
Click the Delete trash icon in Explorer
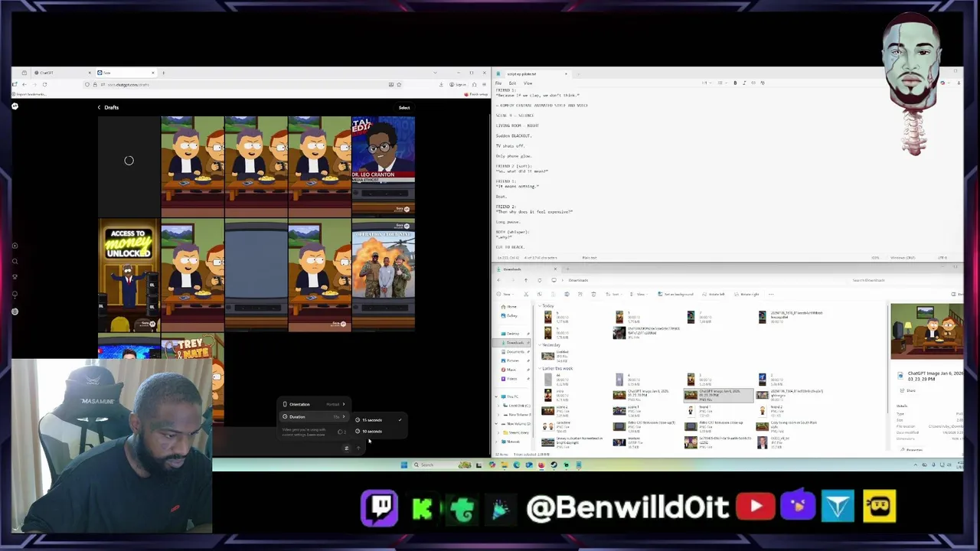coord(593,294)
